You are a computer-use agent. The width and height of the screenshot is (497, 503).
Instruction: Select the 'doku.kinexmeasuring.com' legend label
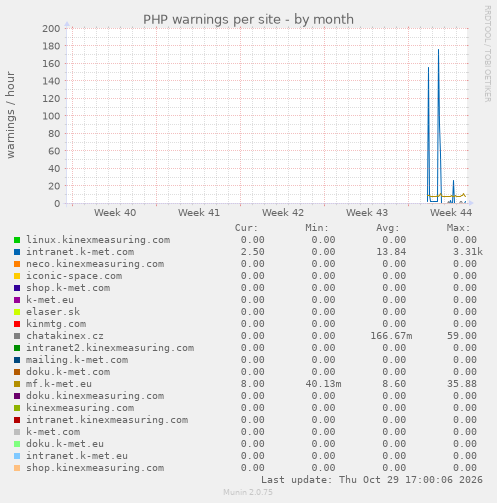click(95, 396)
